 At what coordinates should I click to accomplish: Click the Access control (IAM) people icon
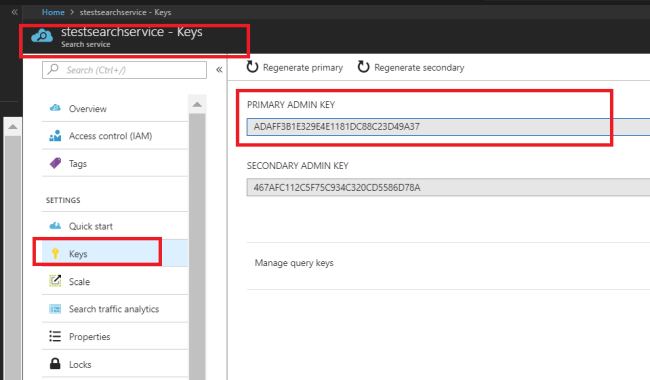coord(55,136)
